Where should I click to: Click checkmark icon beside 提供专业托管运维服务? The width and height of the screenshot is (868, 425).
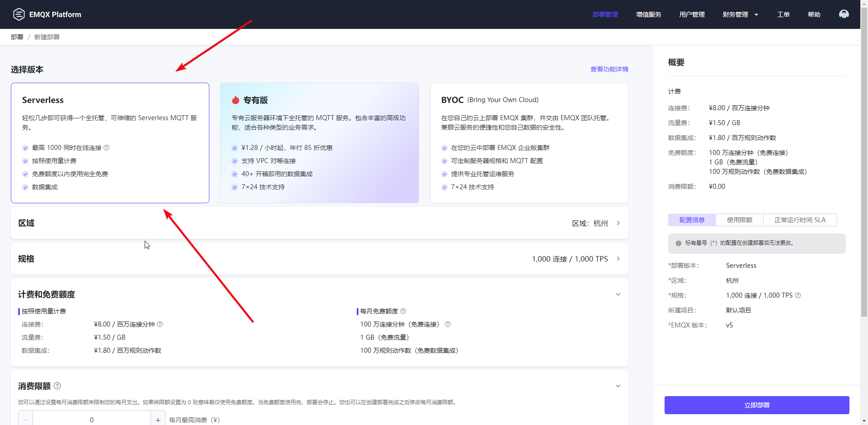tap(444, 174)
